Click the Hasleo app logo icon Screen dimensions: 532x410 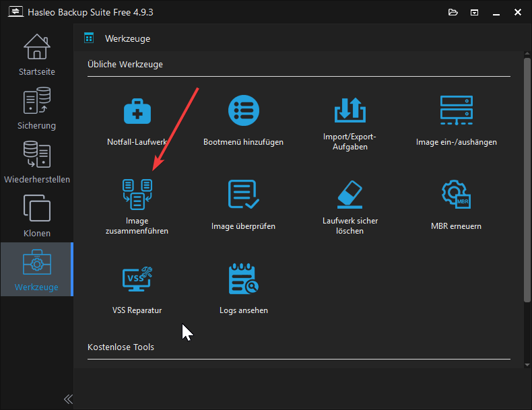15,11
